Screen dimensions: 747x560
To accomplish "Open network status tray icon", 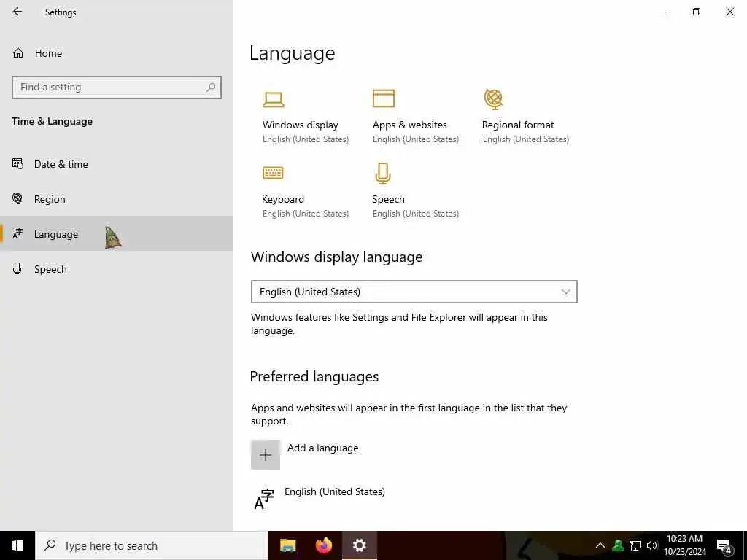I will pyautogui.click(x=635, y=545).
